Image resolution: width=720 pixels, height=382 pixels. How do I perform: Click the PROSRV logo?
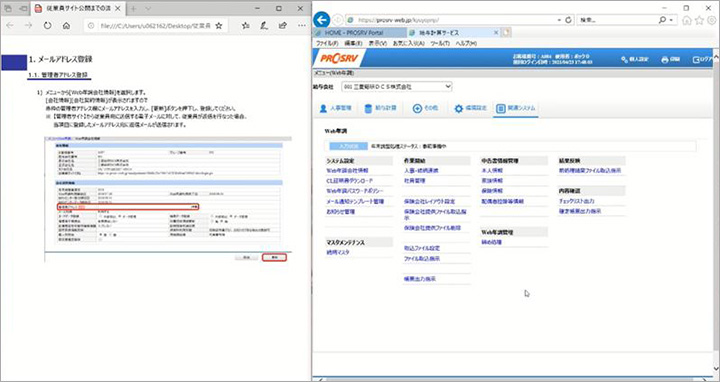coord(338,59)
